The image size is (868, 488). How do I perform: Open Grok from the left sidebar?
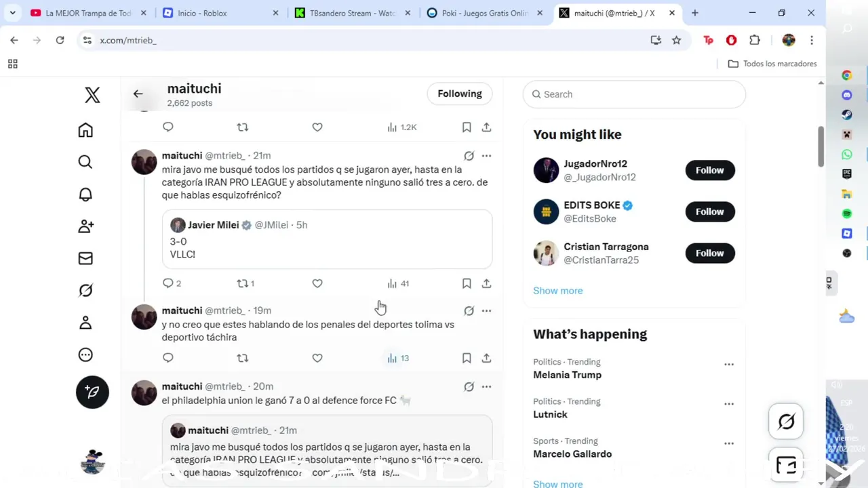pyautogui.click(x=85, y=291)
